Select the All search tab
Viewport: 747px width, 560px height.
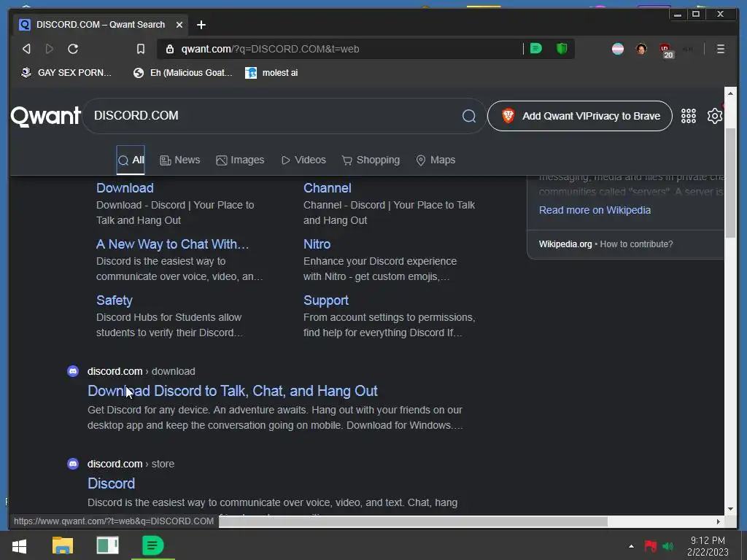pos(131,160)
